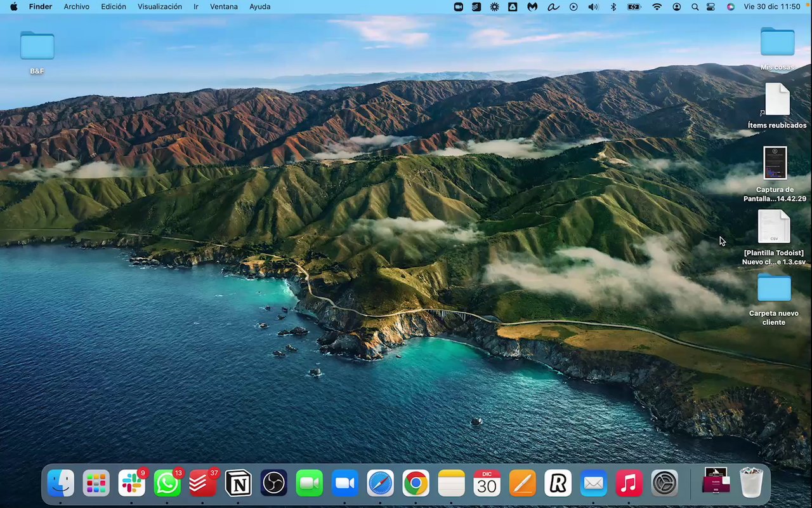The height and width of the screenshot is (508, 812).
Task: Open the Pages app in dock
Action: tap(522, 484)
